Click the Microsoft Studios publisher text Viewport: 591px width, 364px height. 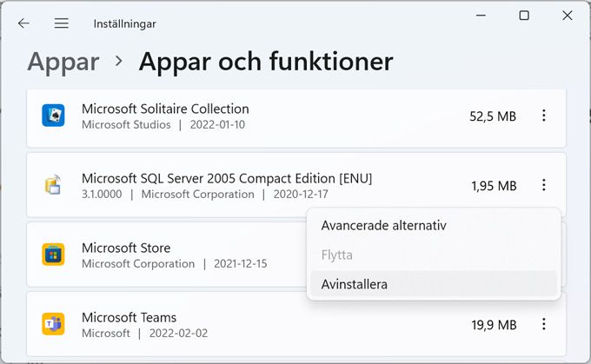pos(126,125)
